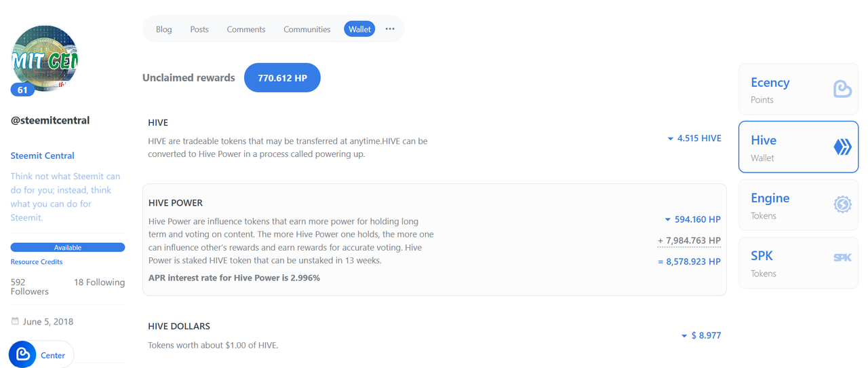View the 592 Followers list
Screen dimensions: 868x368
pos(30,287)
